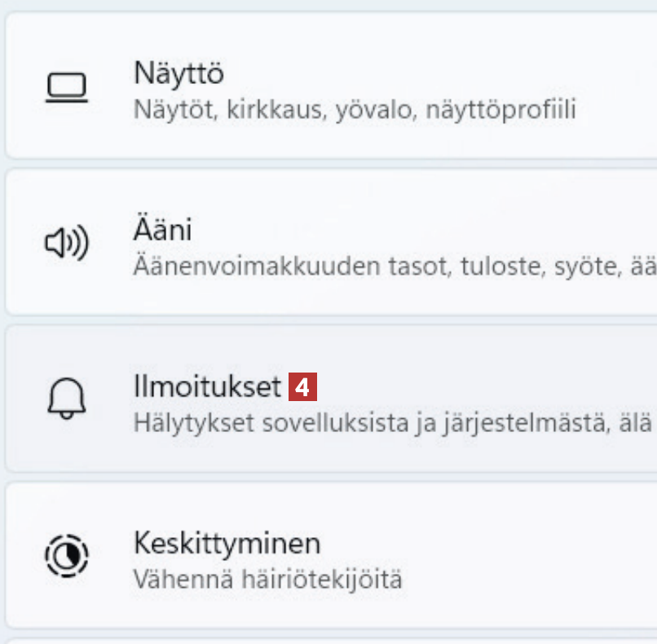Viewport: 657px width, 644px height.
Task: Click the Näyttö laptop display icon
Action: 67,87
